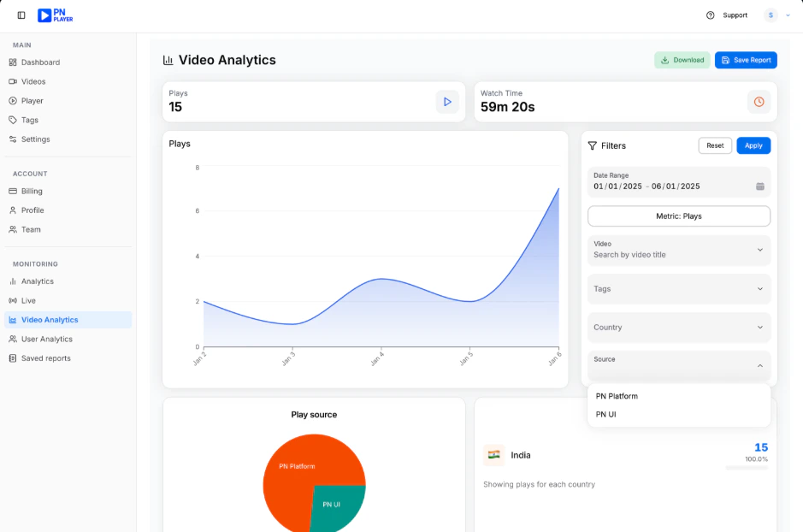Viewport: 803px width, 532px height.
Task: Click the Tags label icon
Action: (x=13, y=120)
